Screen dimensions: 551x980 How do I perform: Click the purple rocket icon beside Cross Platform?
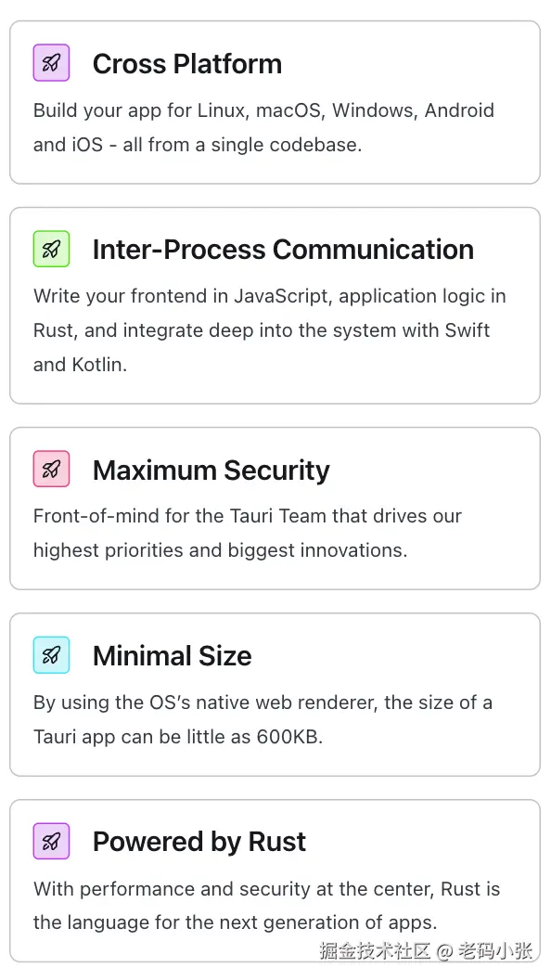point(51,62)
